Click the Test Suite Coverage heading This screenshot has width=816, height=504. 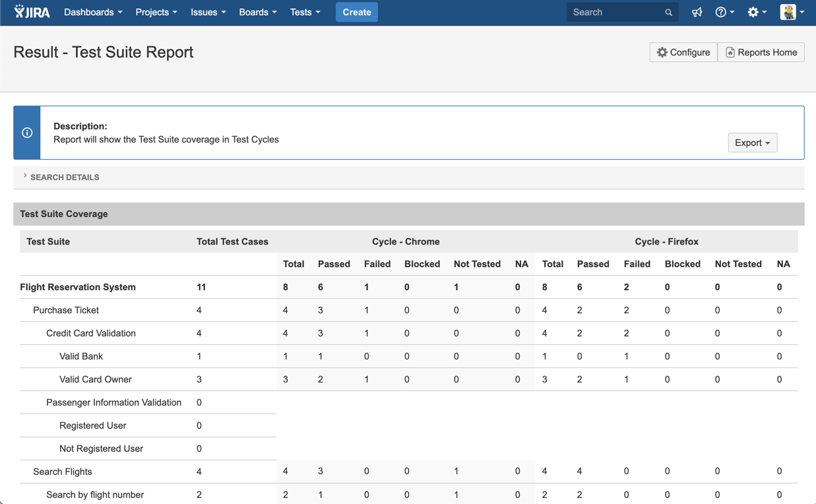[64, 214]
